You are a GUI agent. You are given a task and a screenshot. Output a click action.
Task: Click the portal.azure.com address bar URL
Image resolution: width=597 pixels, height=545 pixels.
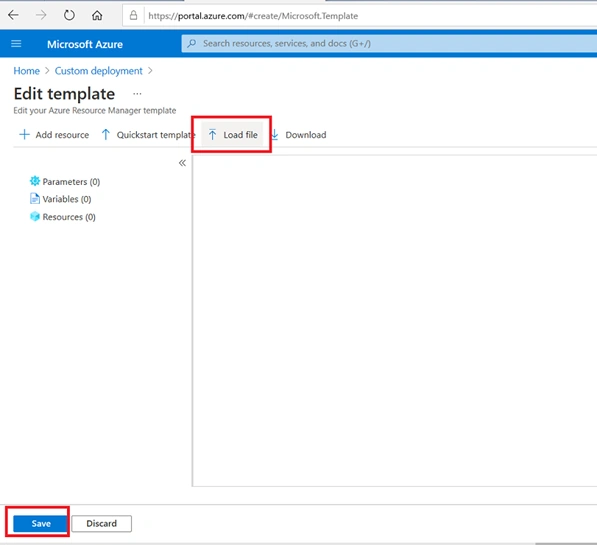[x=253, y=16]
